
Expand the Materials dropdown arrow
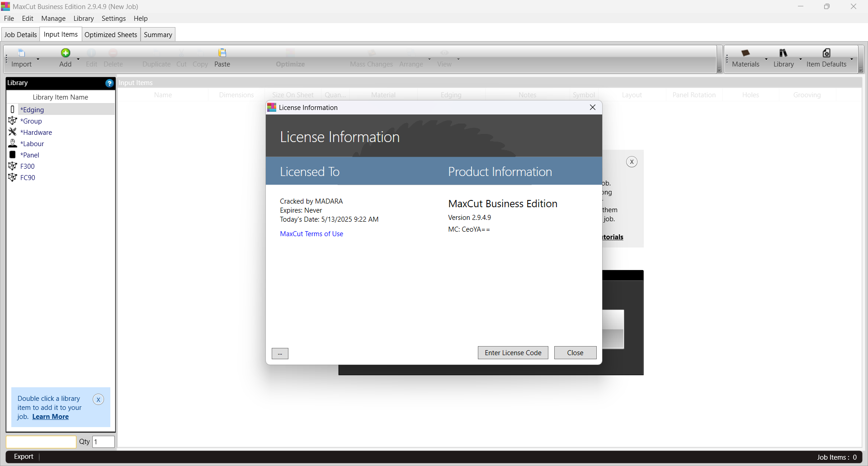coord(766,59)
